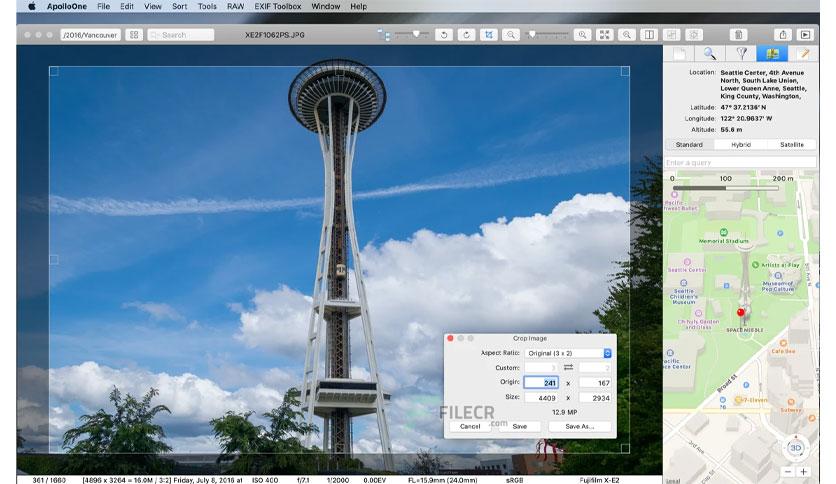Viewport: 836px width, 484px height.
Task: Switch map to Standard view
Action: point(689,144)
